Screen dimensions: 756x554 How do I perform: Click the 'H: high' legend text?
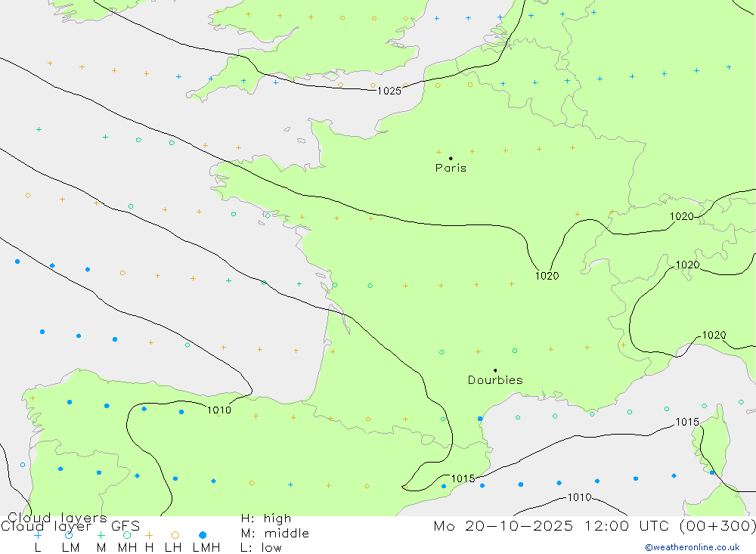coord(266,518)
